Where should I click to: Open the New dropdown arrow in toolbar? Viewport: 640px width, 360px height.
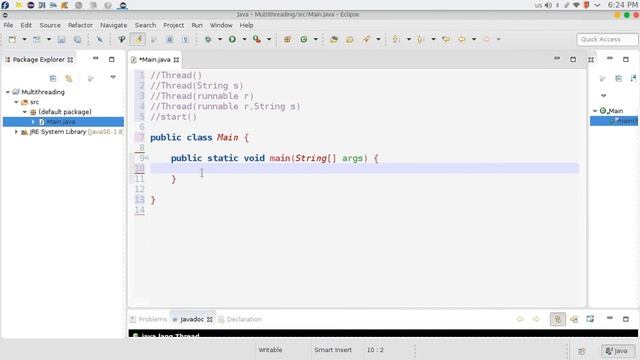click(x=24, y=39)
